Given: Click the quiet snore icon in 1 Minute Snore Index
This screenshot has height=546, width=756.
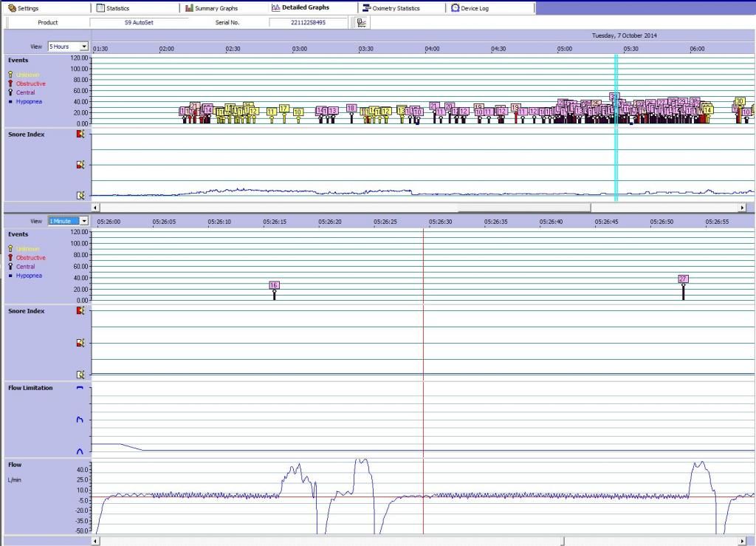Looking at the screenshot, I should pos(80,375).
